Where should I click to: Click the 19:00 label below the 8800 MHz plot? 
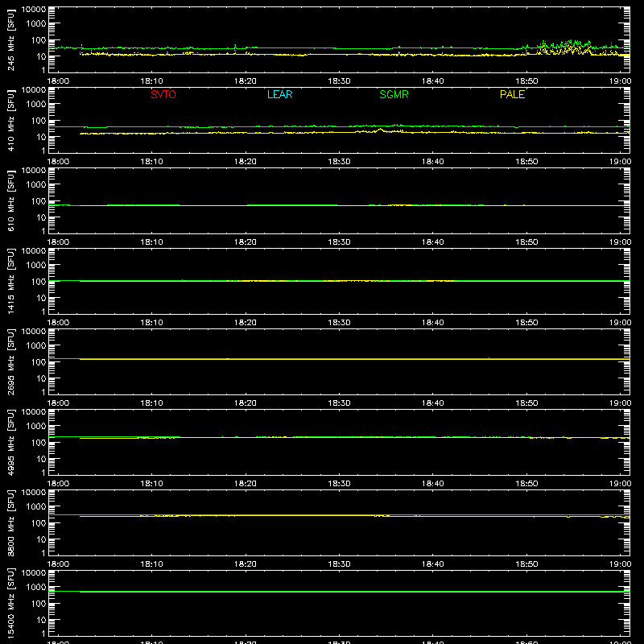[620, 564]
